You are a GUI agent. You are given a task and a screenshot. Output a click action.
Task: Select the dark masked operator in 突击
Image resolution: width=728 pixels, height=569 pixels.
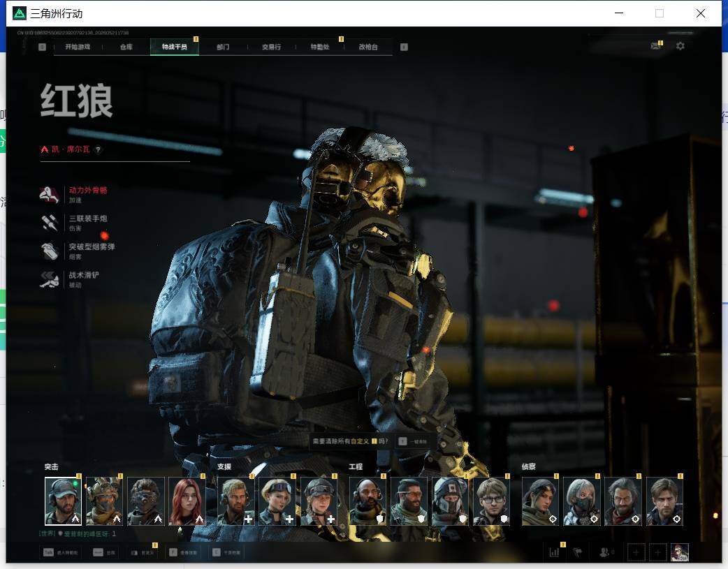[x=146, y=501]
